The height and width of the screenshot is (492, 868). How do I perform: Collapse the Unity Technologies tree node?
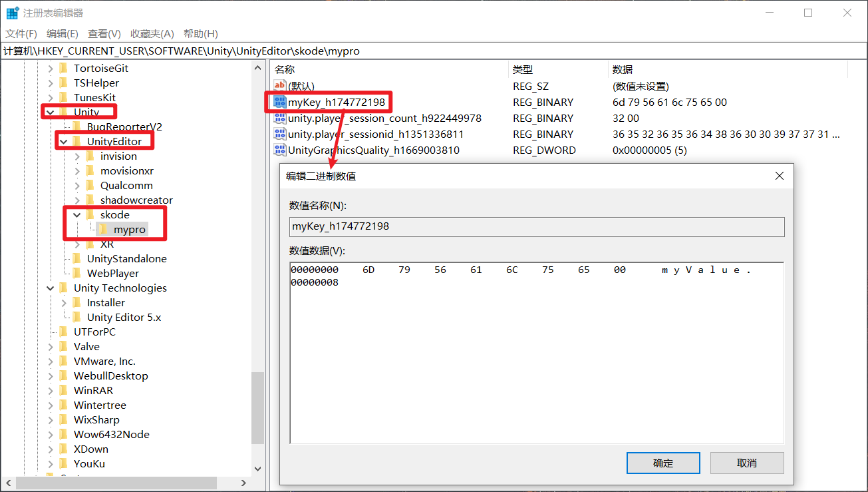coord(51,288)
